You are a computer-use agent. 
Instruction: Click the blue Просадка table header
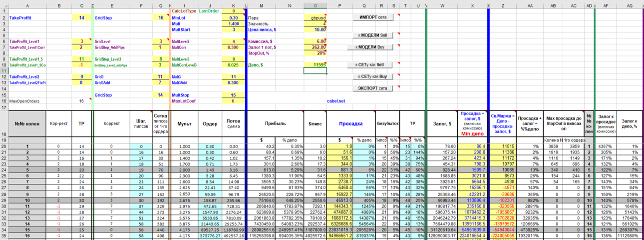(x=350, y=123)
